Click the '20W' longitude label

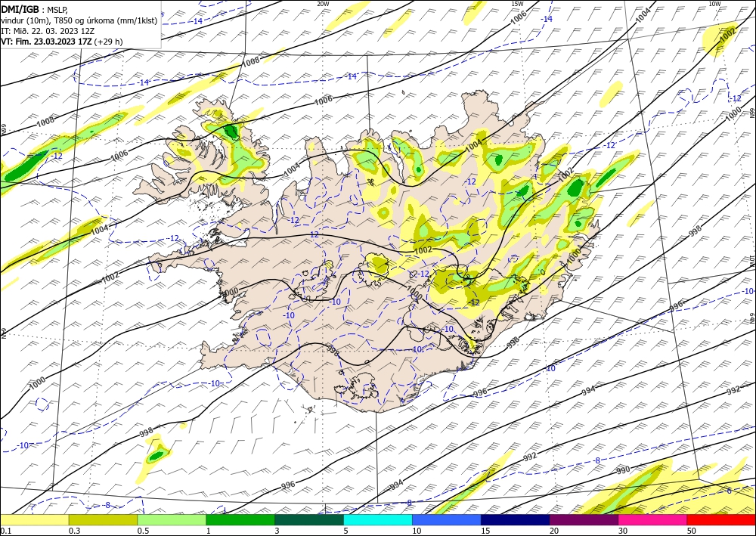point(323,4)
